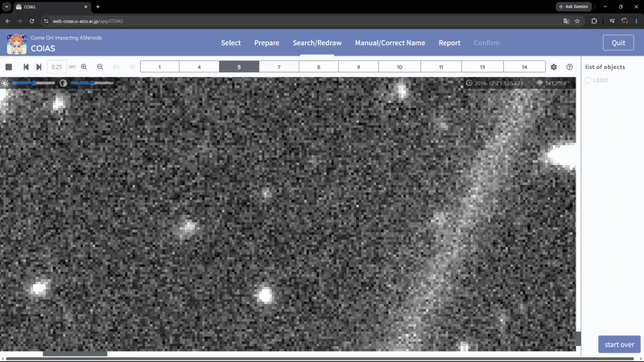Click the 341,2058 coordinates readout
The height and width of the screenshot is (362, 644).
(555, 83)
